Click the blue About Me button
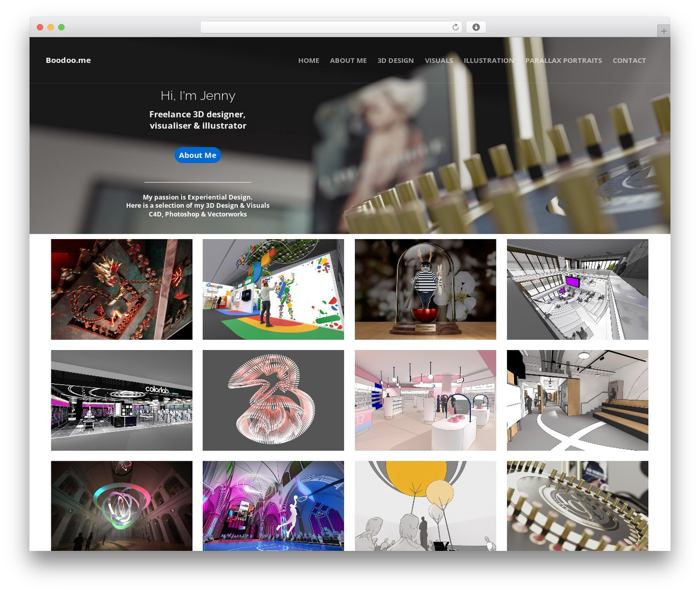This screenshot has width=700, height=593. click(x=197, y=155)
